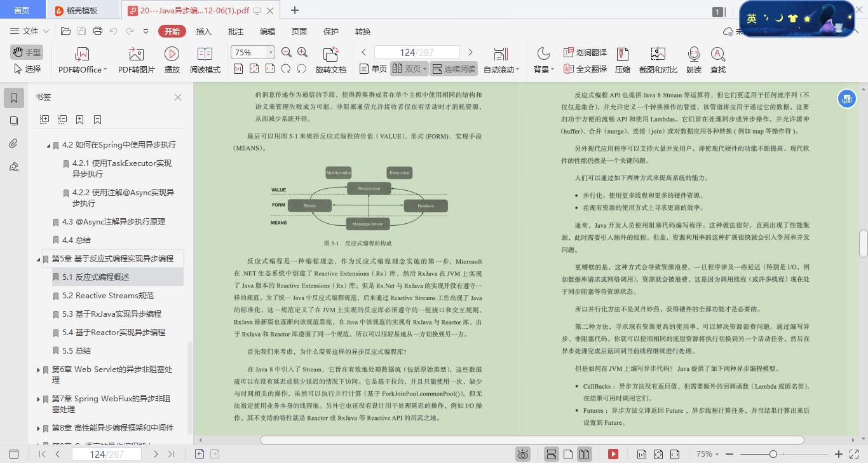
Task: Enable 划词翻译 word translation
Action: (x=585, y=52)
